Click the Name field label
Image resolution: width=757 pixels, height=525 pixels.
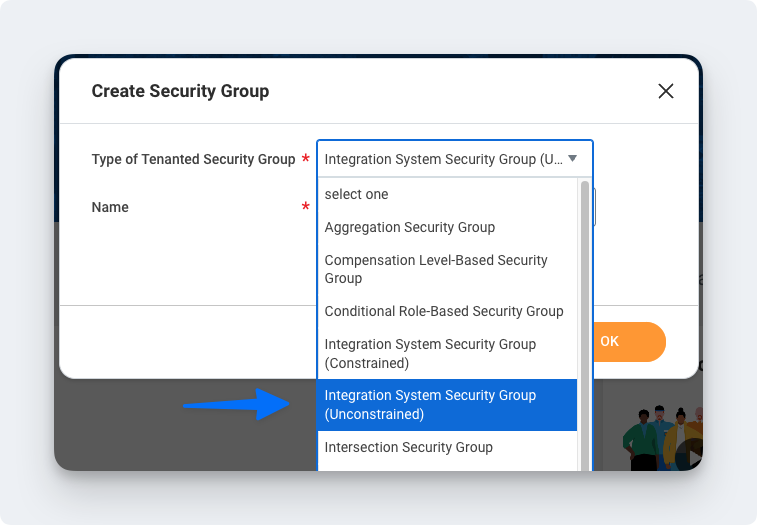point(110,207)
